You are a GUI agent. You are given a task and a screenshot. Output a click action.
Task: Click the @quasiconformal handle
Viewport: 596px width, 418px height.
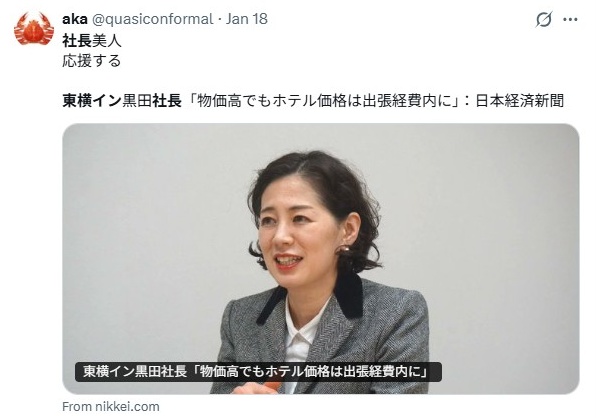click(153, 19)
